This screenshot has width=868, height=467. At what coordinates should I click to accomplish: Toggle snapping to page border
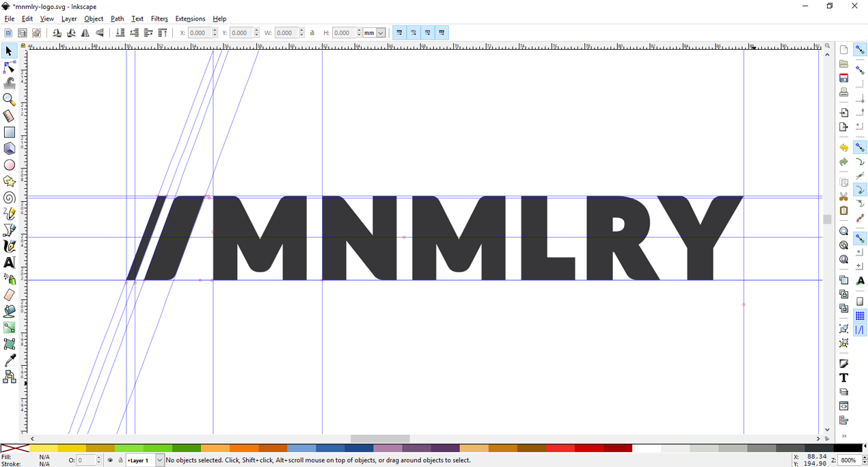(x=860, y=302)
